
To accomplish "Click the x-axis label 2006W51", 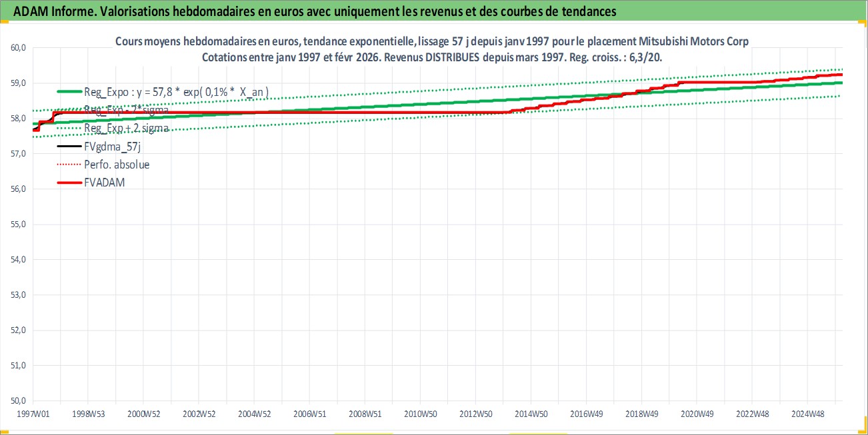I will pyautogui.click(x=310, y=414).
